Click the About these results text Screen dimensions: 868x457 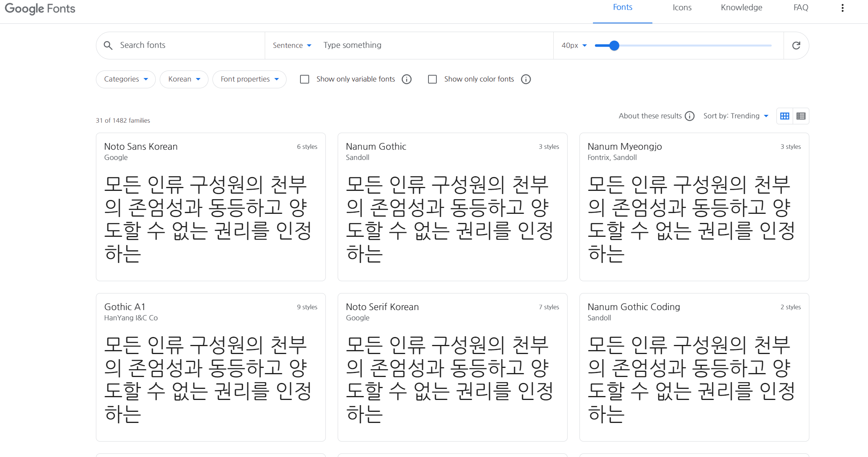[650, 116]
